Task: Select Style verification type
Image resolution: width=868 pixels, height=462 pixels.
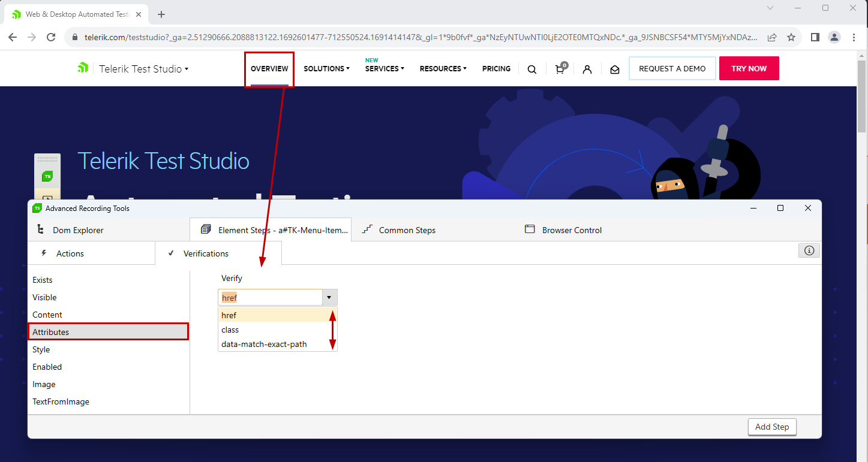Action: tap(109, 349)
